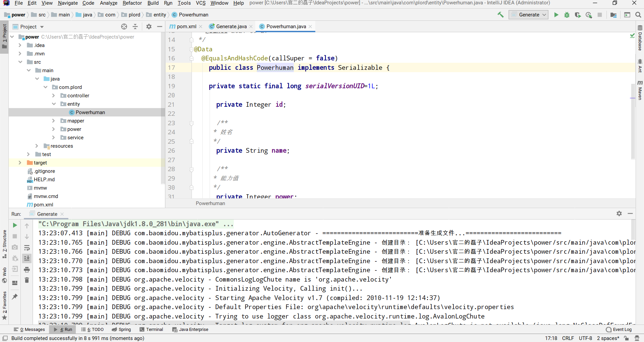644x342 pixels.
Task: Open the Terminal tool window
Action: 151,329
